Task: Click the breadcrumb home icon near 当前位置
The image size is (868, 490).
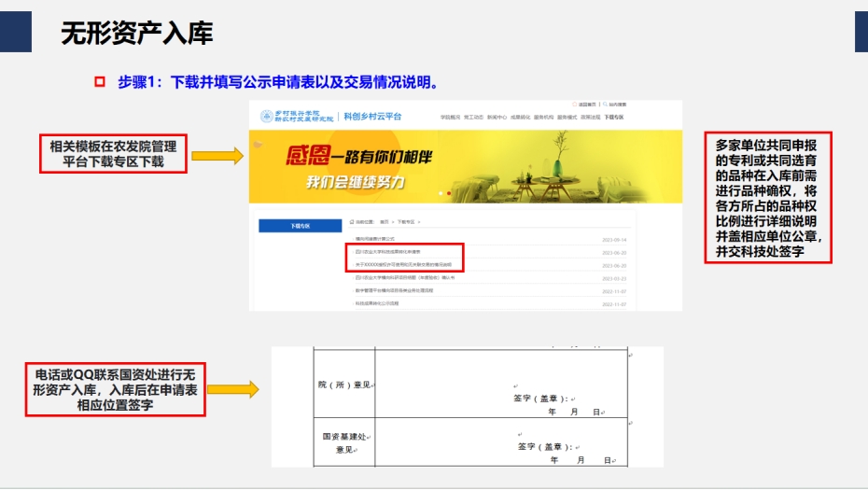Action: click(x=351, y=222)
